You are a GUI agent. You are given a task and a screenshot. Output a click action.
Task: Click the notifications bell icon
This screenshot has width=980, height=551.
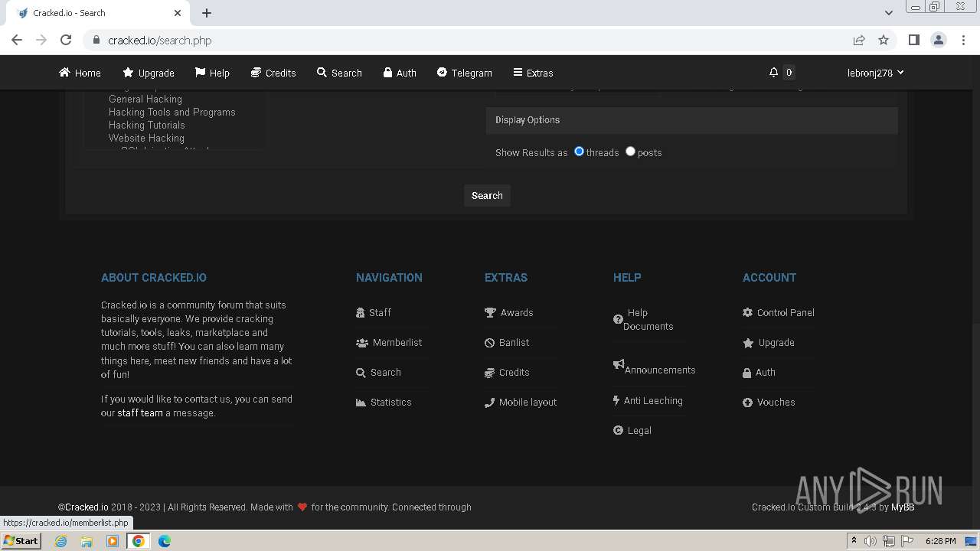(773, 73)
